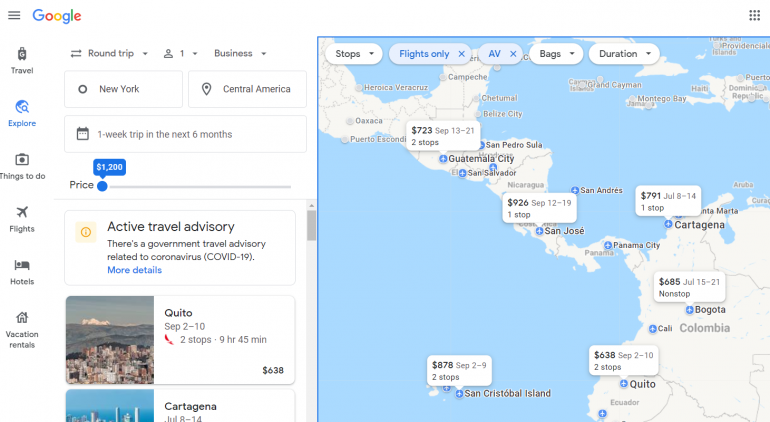Screen dimensions: 770x422
Task: Change the Business class dropdown
Action: [240, 54]
